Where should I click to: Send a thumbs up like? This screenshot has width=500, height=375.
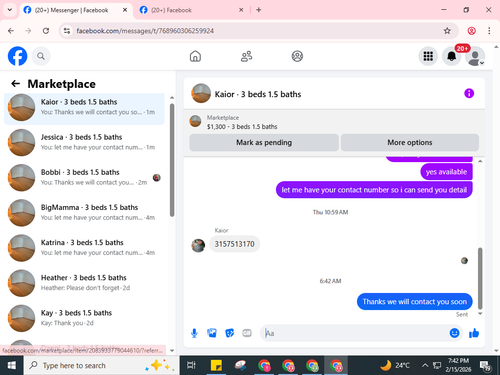point(474,333)
